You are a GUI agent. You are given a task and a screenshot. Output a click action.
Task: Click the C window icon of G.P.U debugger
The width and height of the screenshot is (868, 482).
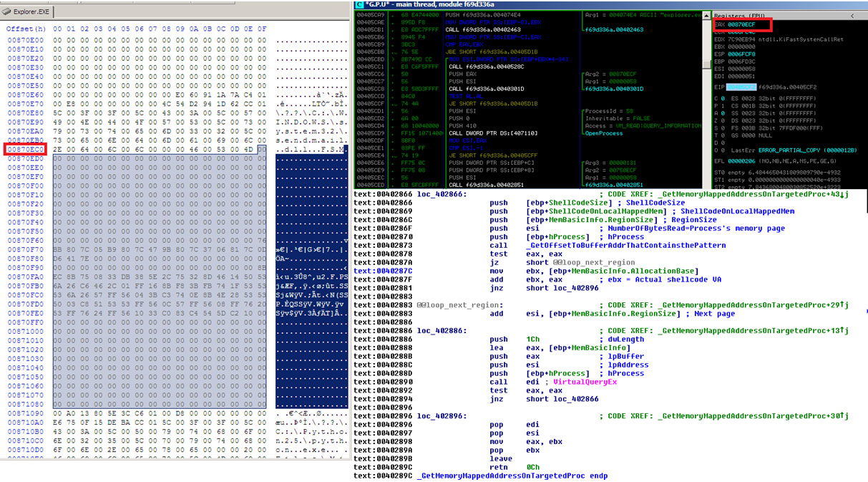[360, 5]
